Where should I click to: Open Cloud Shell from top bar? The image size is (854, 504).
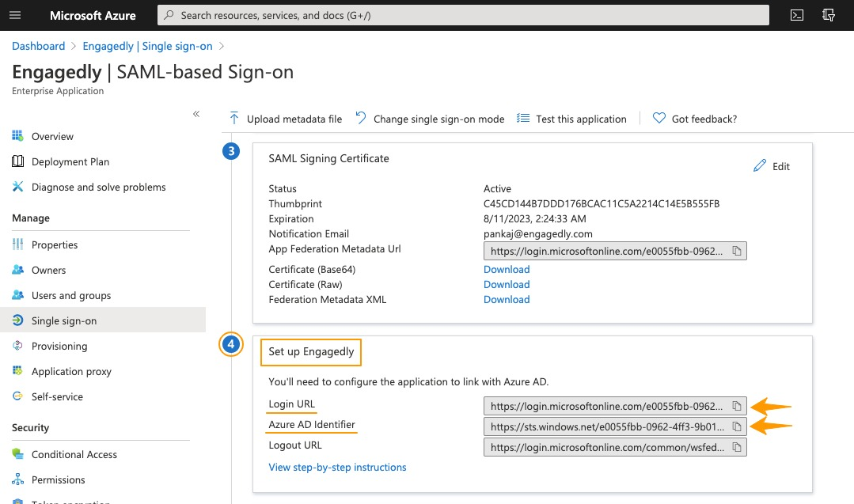(797, 15)
